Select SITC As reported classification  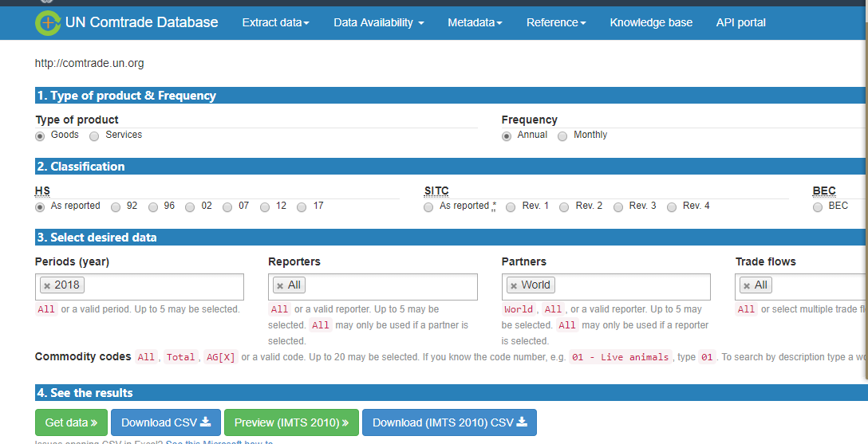pyautogui.click(x=428, y=207)
